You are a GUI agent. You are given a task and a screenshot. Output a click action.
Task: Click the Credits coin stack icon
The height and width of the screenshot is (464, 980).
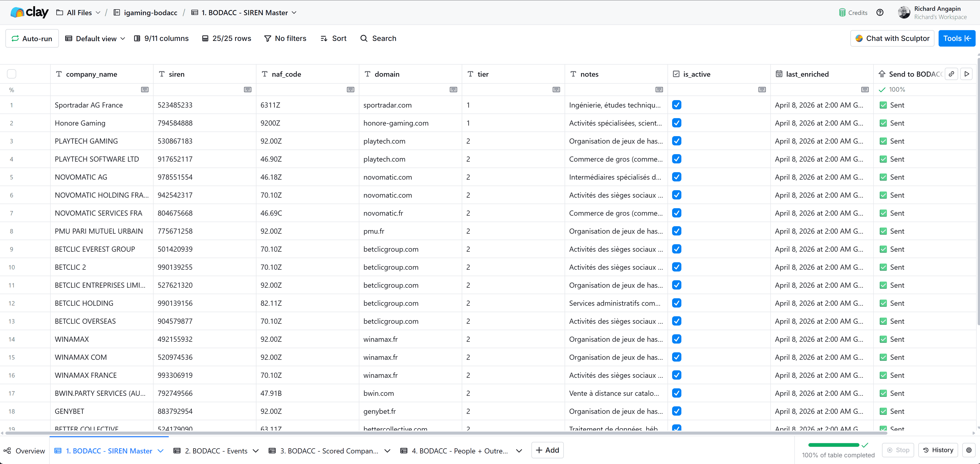coord(842,13)
